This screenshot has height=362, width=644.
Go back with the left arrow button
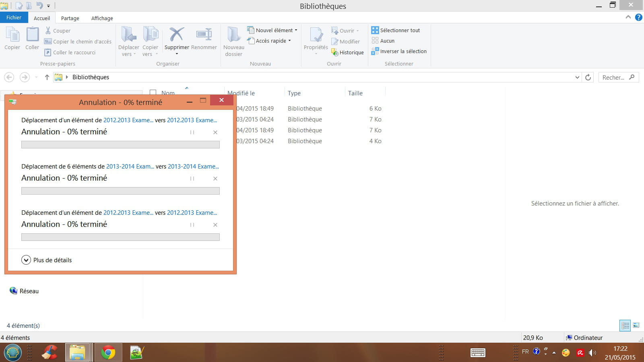pyautogui.click(x=9, y=77)
